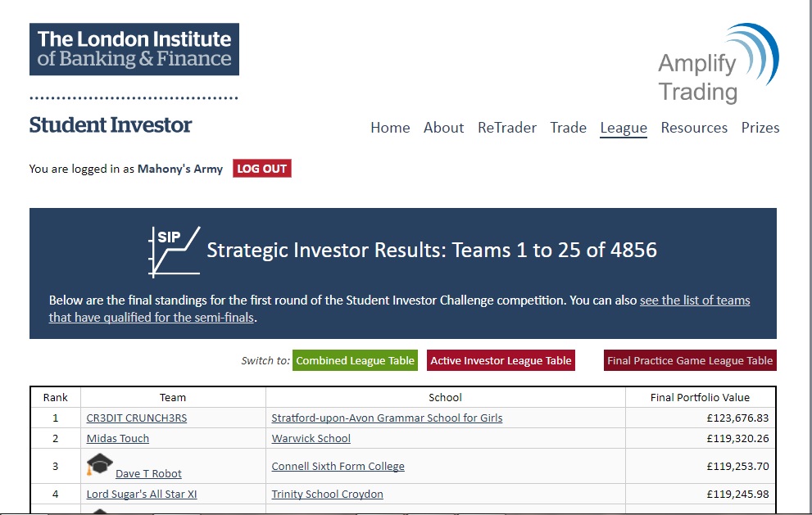
Task: Open the ReTrader navigation link
Action: [x=507, y=128]
